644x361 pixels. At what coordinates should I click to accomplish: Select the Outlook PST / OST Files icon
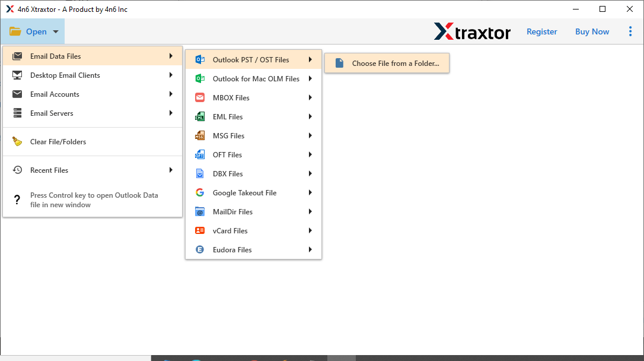tap(200, 59)
